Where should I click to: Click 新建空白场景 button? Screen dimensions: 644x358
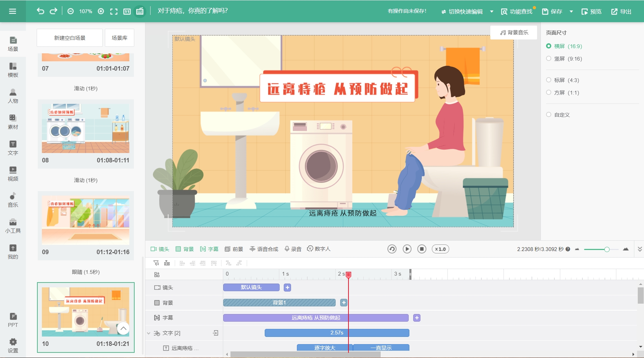click(x=70, y=38)
